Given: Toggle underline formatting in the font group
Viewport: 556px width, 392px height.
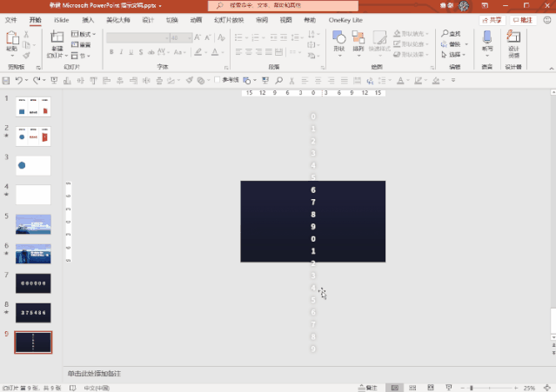Looking at the screenshot, I should pos(131,52).
